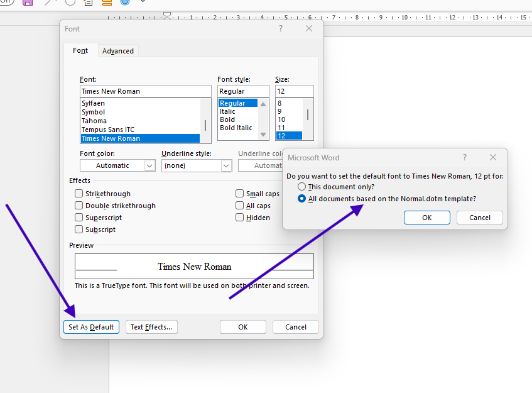Click the font list scrollbar thumb

(205, 125)
